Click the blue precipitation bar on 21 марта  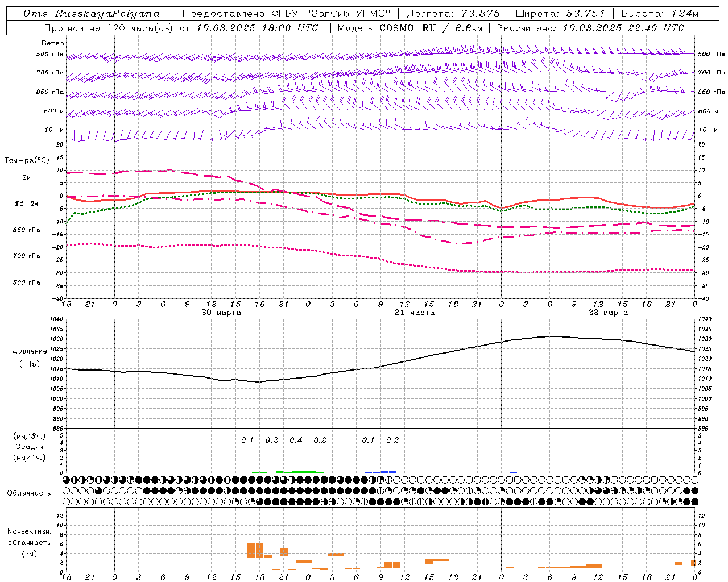[380, 472]
